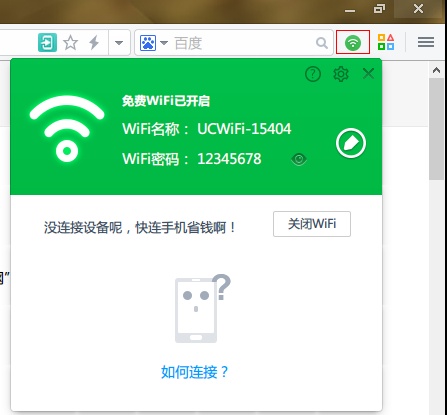This screenshot has width=447, height=415.
Task: Open WiFi panel help question icon
Action: point(313,74)
